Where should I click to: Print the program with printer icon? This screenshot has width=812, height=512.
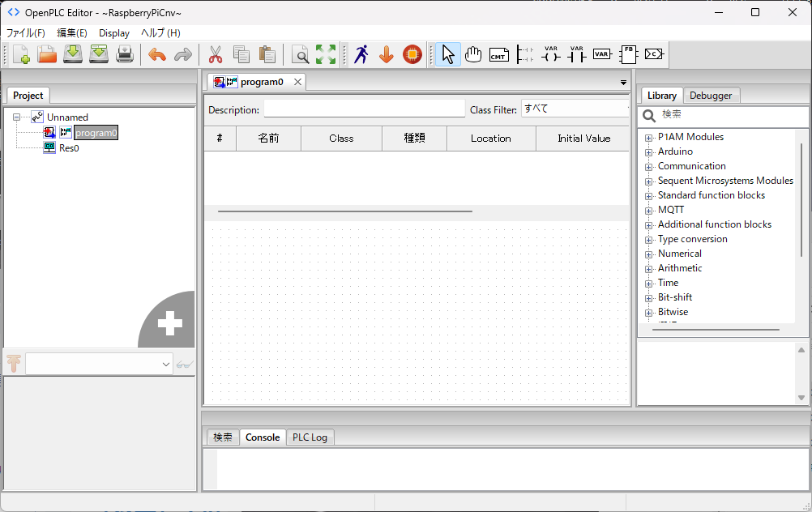click(125, 54)
